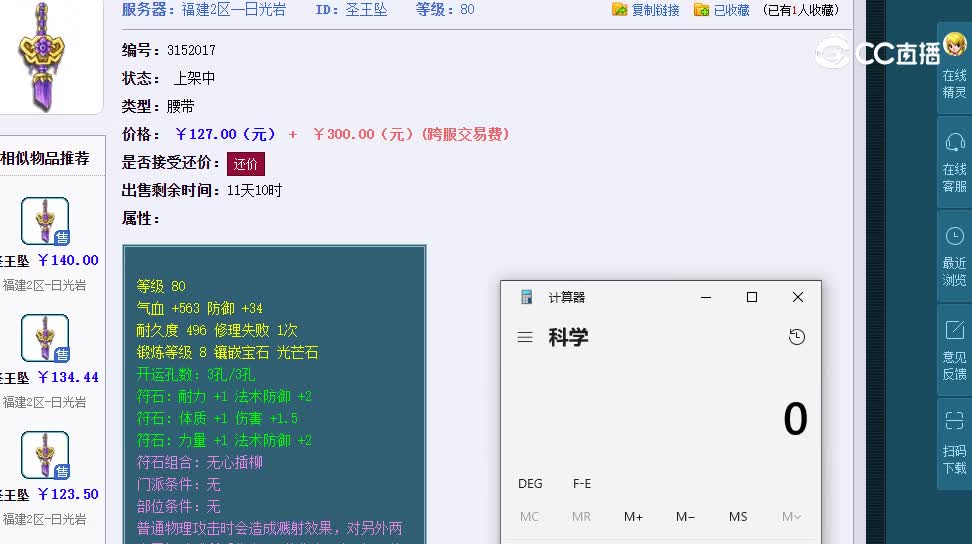Screen dimensions: 972x544
Task: Open 最近浏览 recent history clock icon
Action: click(955, 237)
